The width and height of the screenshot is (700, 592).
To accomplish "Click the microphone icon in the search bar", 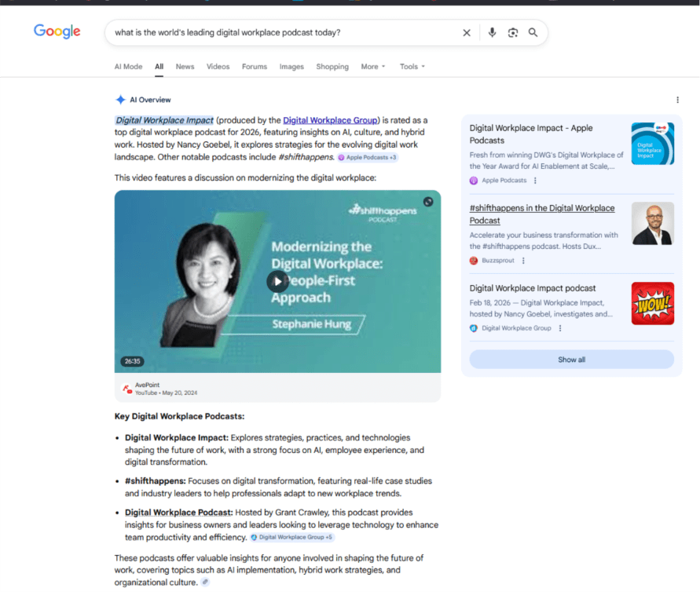I will (x=492, y=32).
